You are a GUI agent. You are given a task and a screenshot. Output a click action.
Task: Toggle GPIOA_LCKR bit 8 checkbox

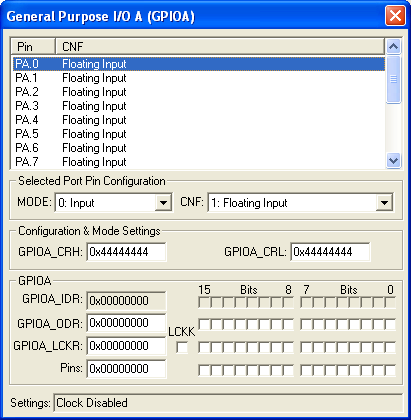[288, 347]
